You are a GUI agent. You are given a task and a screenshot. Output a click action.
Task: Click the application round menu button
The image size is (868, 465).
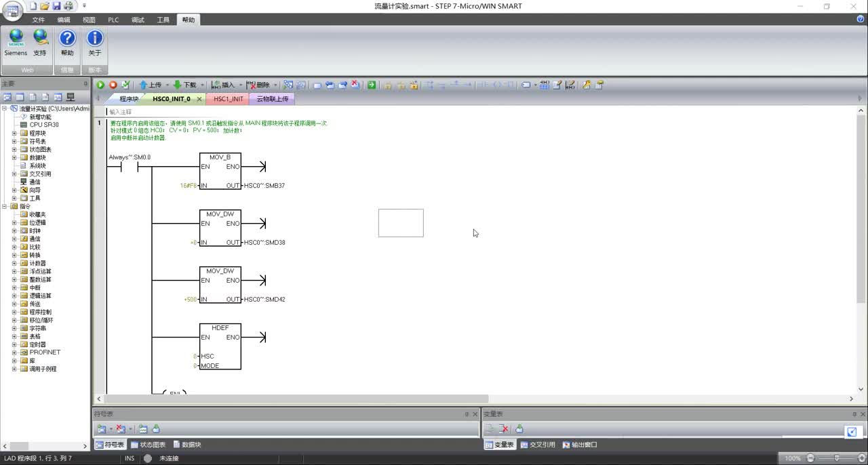pos(13,12)
